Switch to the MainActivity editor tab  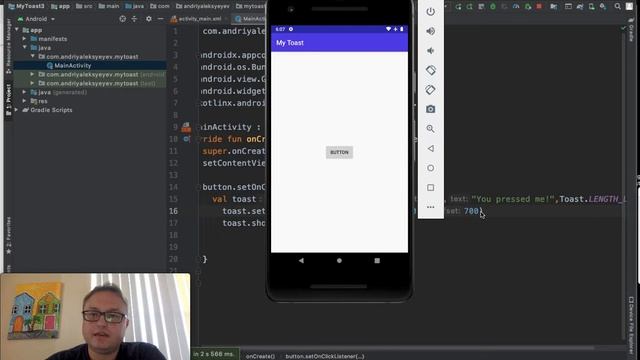tap(249, 19)
